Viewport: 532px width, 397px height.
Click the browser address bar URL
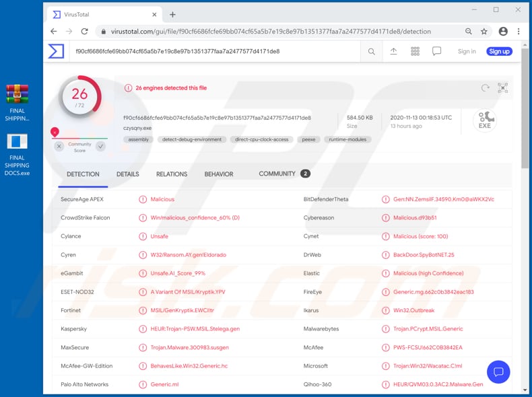coord(271,32)
